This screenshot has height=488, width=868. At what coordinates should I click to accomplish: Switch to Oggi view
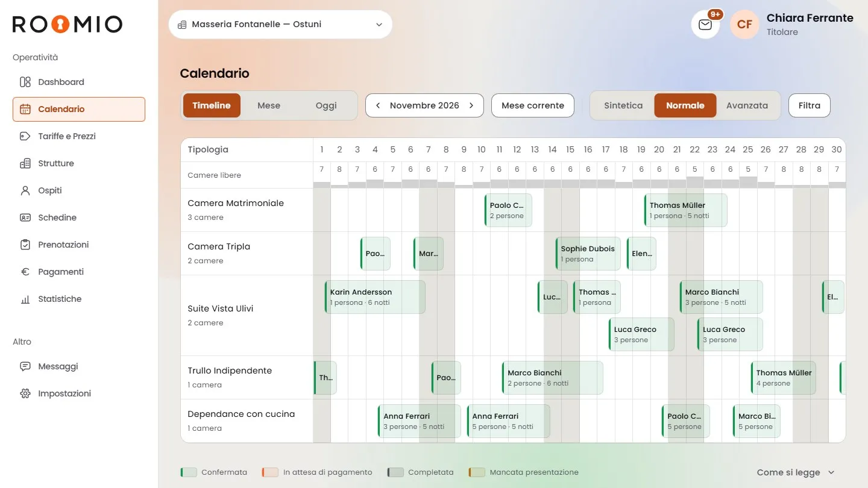coord(326,105)
